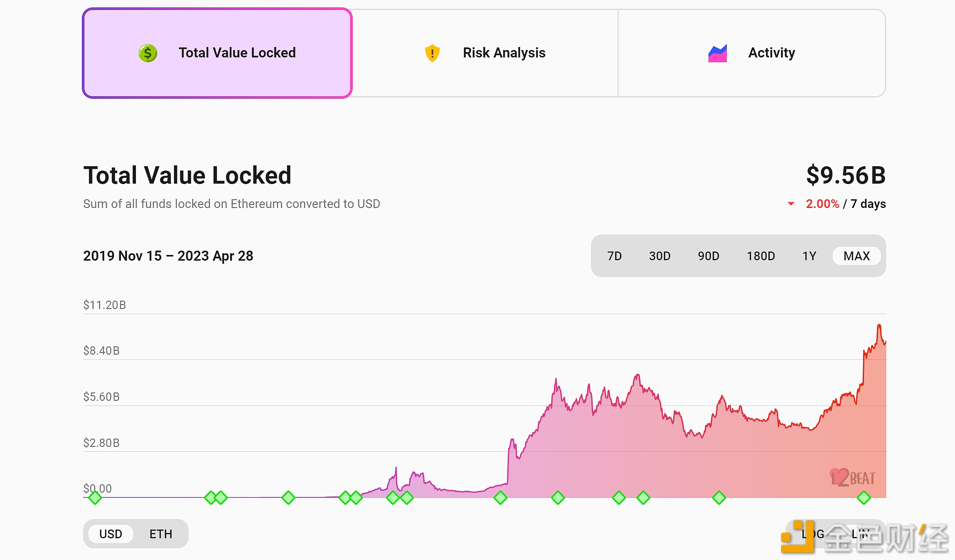Switch chart scale to LOG
The width and height of the screenshot is (955, 560).
pos(813,534)
